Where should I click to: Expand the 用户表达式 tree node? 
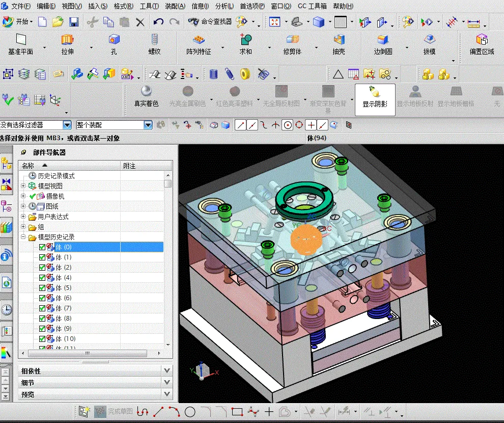pyautogui.click(x=23, y=217)
